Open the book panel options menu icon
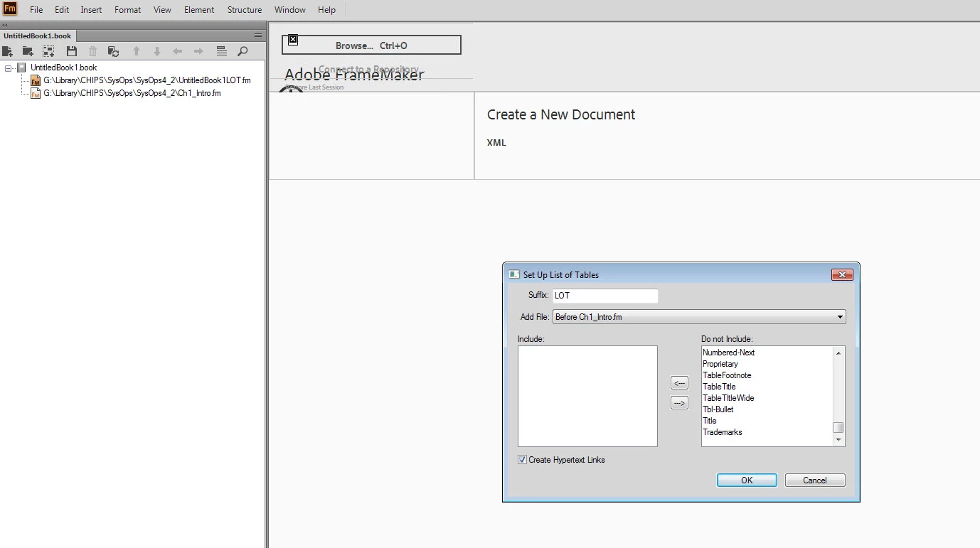 point(258,36)
